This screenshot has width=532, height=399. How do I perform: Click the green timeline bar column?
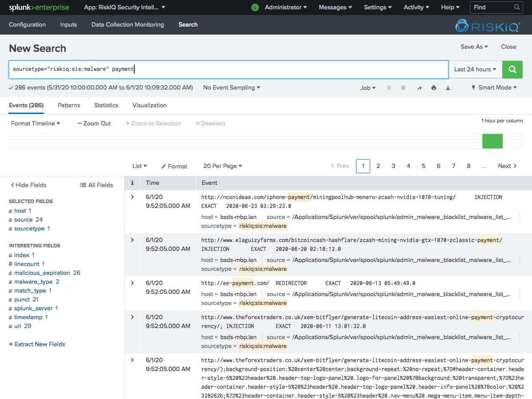[x=492, y=141]
